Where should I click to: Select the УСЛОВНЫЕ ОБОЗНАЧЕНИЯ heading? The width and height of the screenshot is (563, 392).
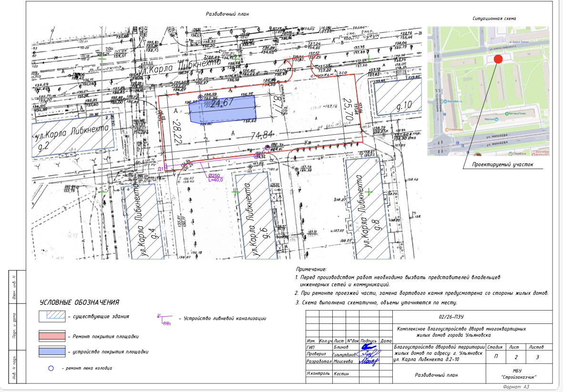pos(79,302)
